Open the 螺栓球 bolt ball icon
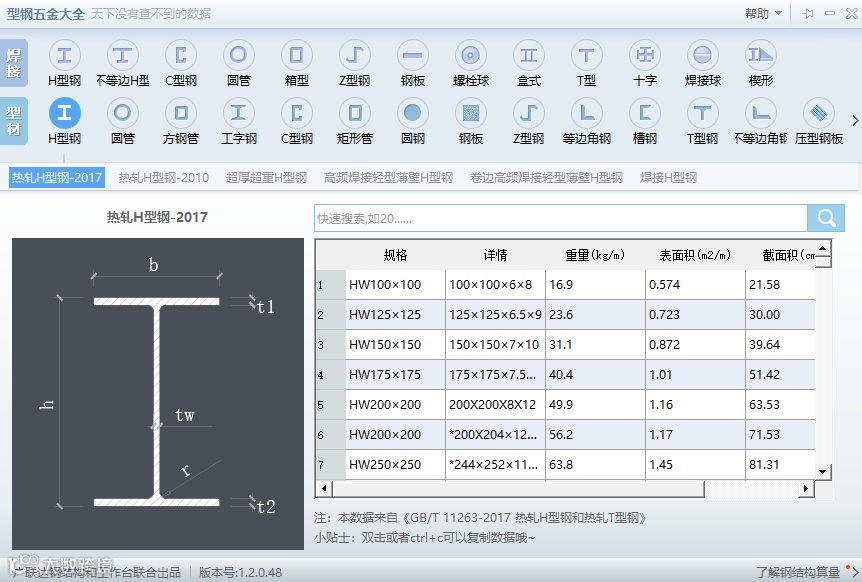 click(x=471, y=56)
